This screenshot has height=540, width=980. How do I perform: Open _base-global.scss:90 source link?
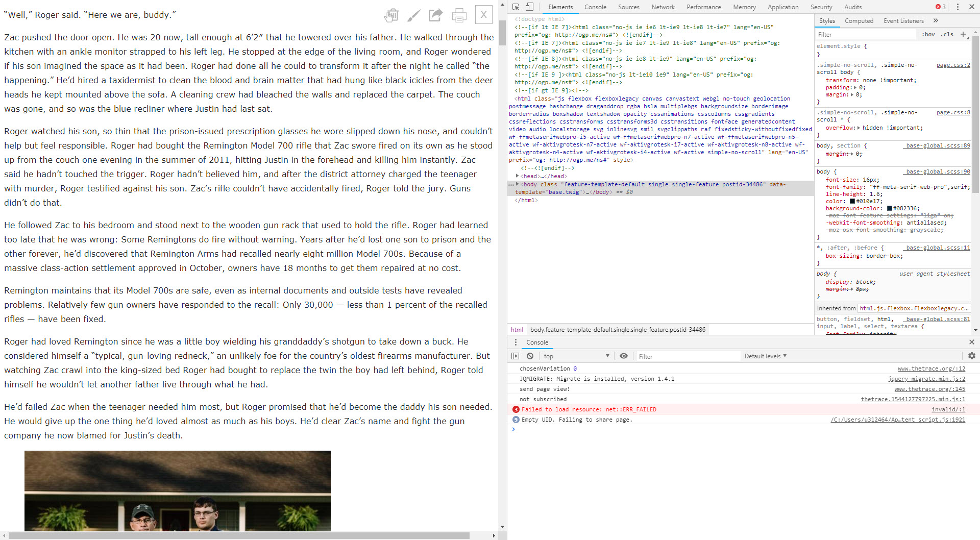(937, 172)
